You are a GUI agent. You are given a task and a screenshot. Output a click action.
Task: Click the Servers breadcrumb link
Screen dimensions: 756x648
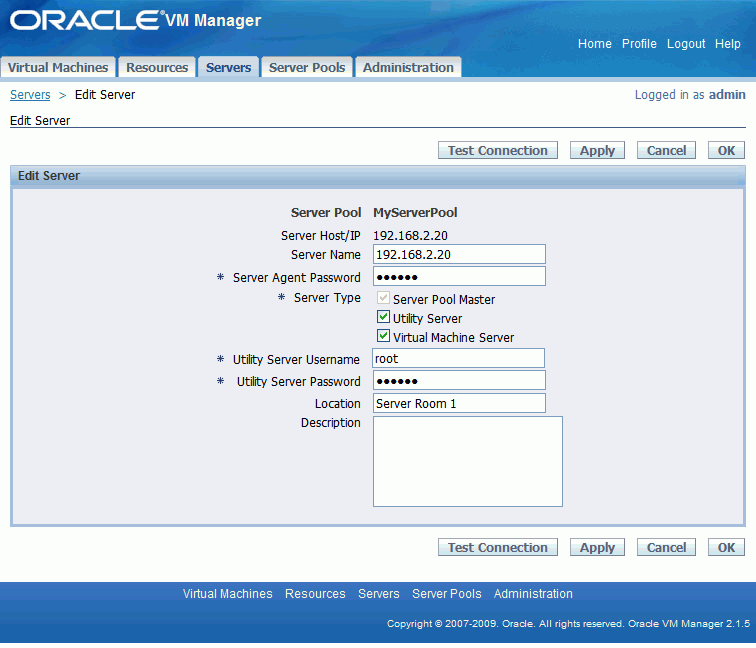30,95
